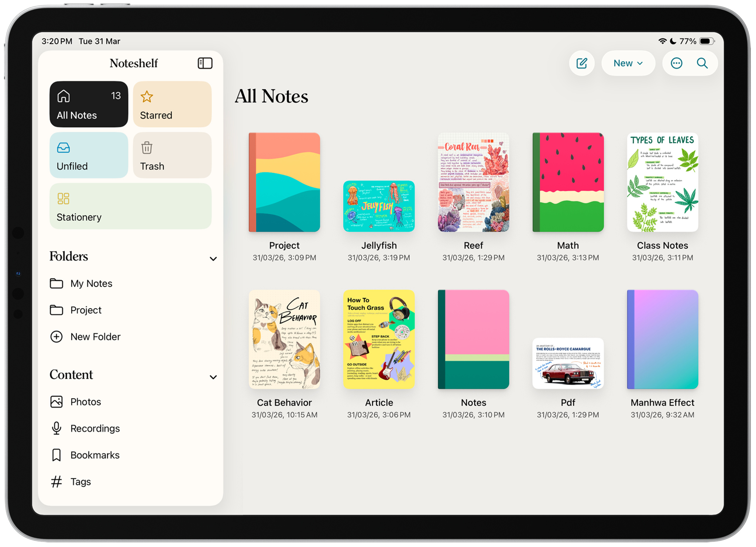Screen dimensions: 756x547
Task: Tap the quick note compose icon
Action: 582,63
